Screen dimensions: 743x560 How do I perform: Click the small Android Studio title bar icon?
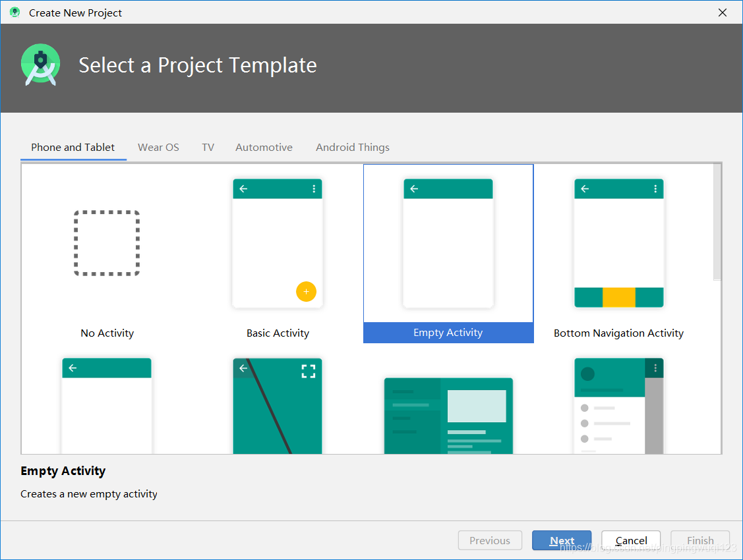pos(15,13)
